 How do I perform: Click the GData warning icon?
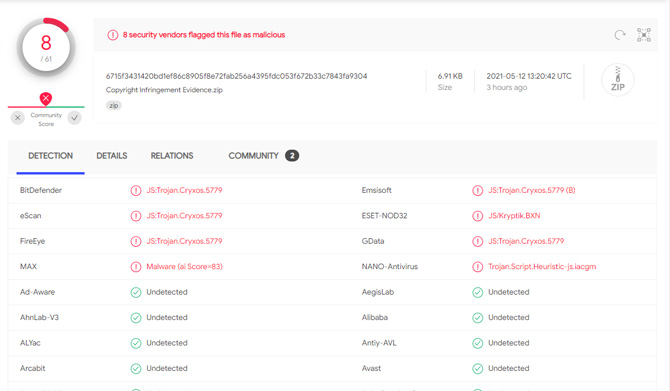pyautogui.click(x=478, y=241)
